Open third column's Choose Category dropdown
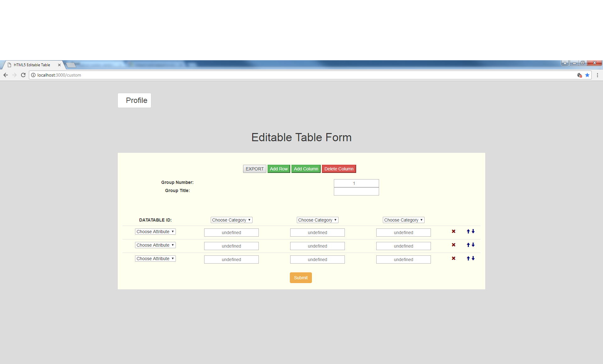The width and height of the screenshot is (603, 364). pyautogui.click(x=404, y=220)
